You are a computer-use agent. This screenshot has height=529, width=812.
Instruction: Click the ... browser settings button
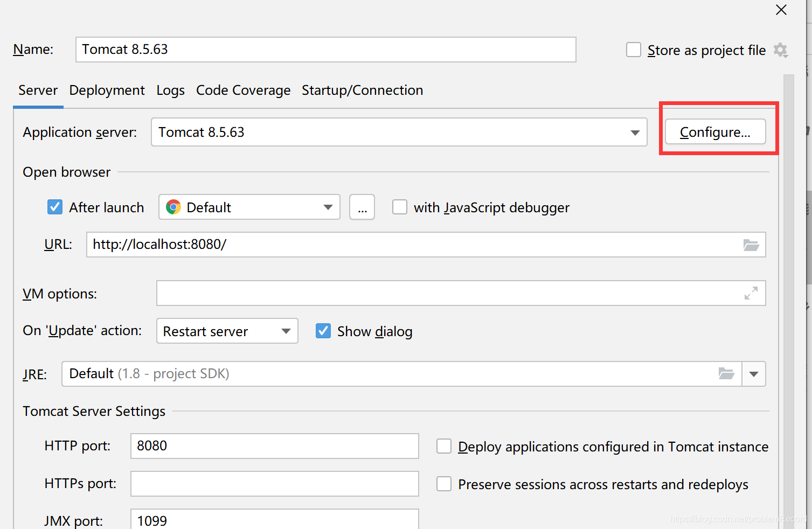tap(362, 207)
